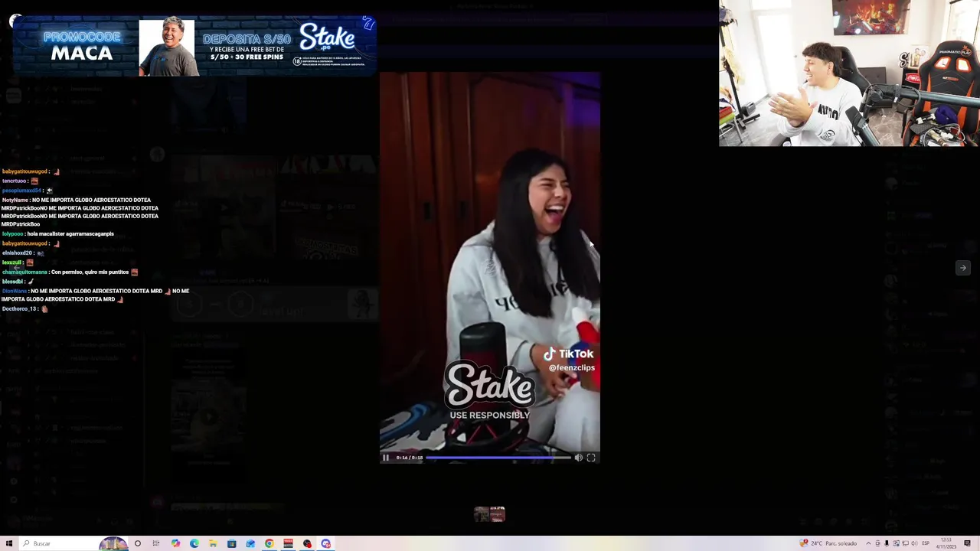The height and width of the screenshot is (551, 980).
Task: Click chat user chamaquitomasna
Action: (x=24, y=272)
